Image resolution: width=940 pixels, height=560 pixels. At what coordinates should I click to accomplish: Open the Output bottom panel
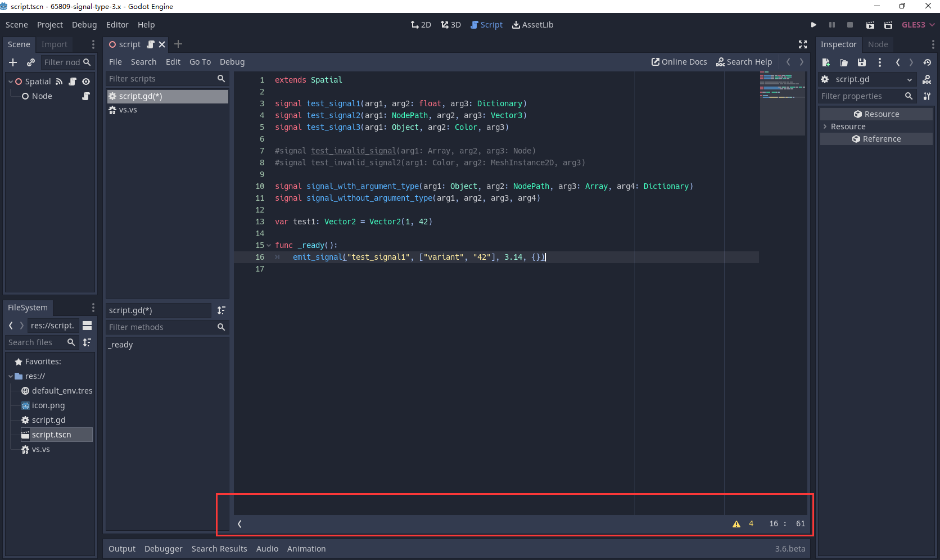pyautogui.click(x=122, y=549)
